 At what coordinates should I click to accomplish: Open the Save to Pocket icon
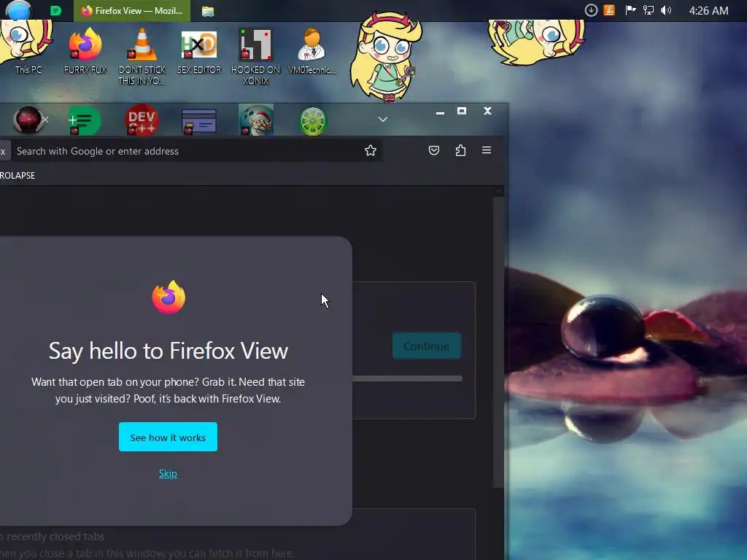click(x=433, y=150)
